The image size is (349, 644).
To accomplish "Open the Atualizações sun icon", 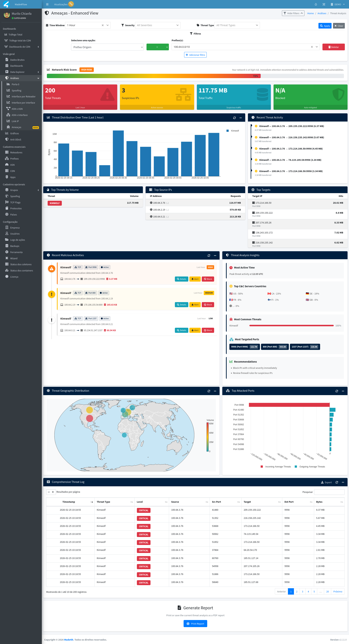I will (71, 4).
